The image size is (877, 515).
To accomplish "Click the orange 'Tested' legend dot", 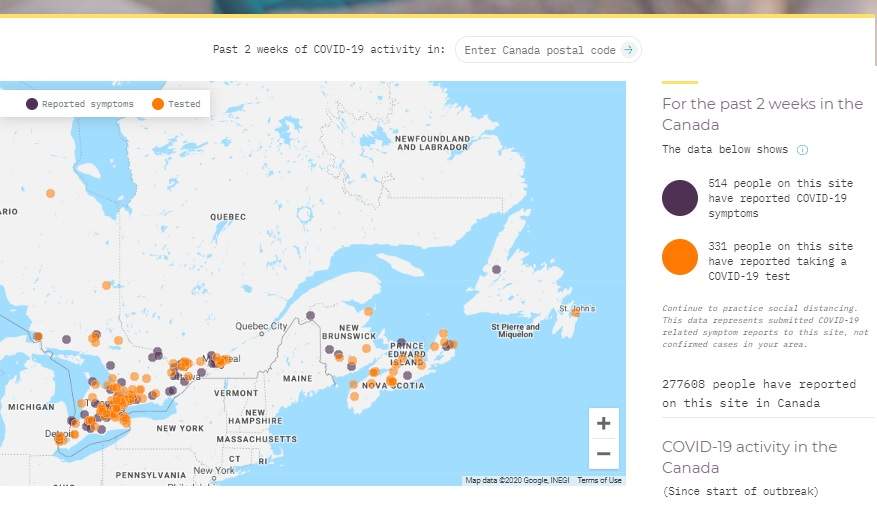I will tap(158, 104).
